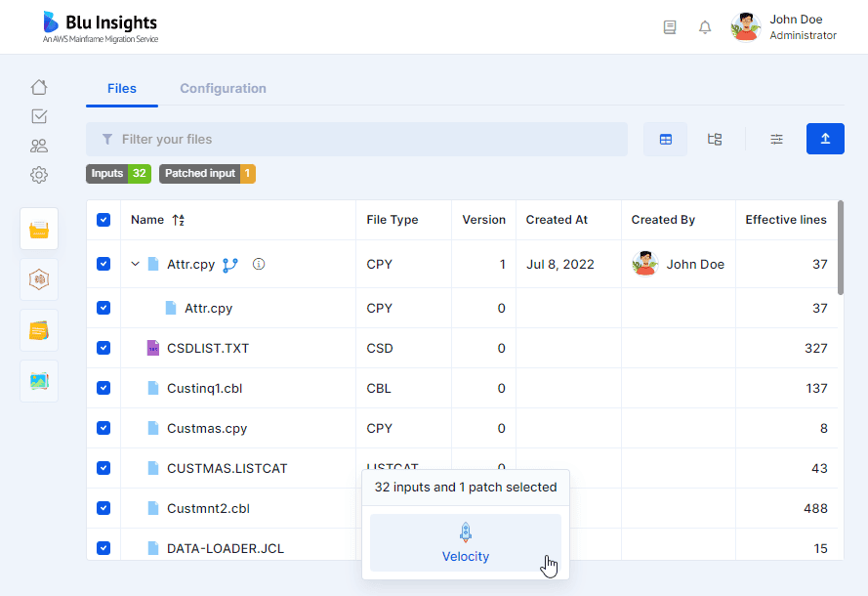The image size is (868, 596).
Task: Switch to table view layout icon
Action: pyautogui.click(x=665, y=139)
